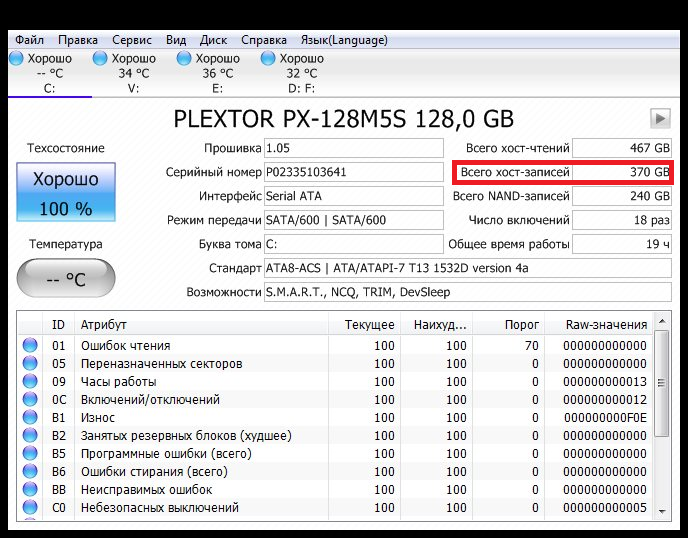
Task: Click the status orb for Ошибки стирания row
Action: click(30, 471)
